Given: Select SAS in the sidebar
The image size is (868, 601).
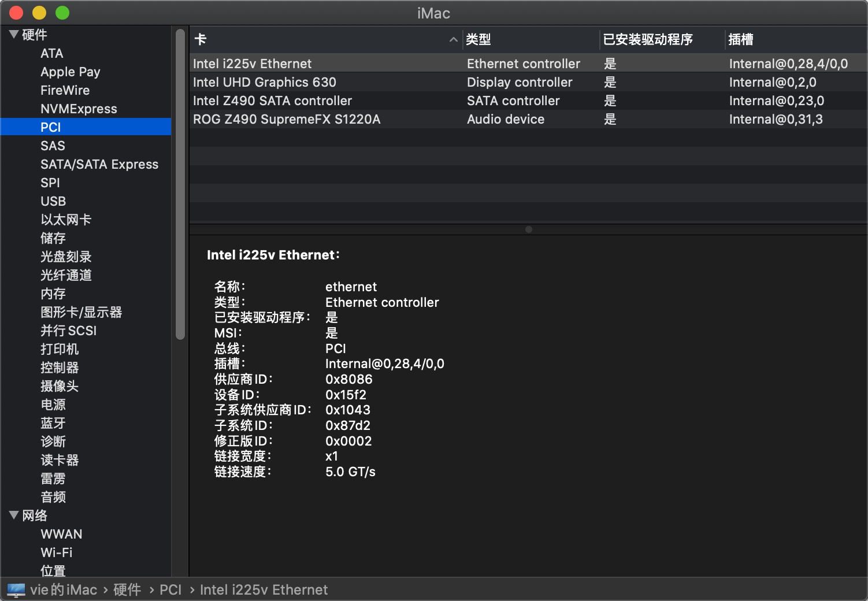Looking at the screenshot, I should click(53, 146).
